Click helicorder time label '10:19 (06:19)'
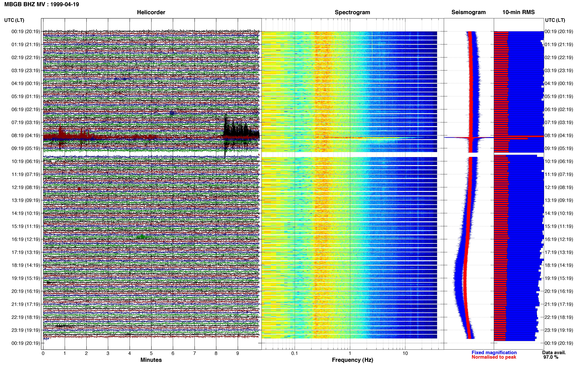Viewport: 588px width, 368px height. [26, 161]
